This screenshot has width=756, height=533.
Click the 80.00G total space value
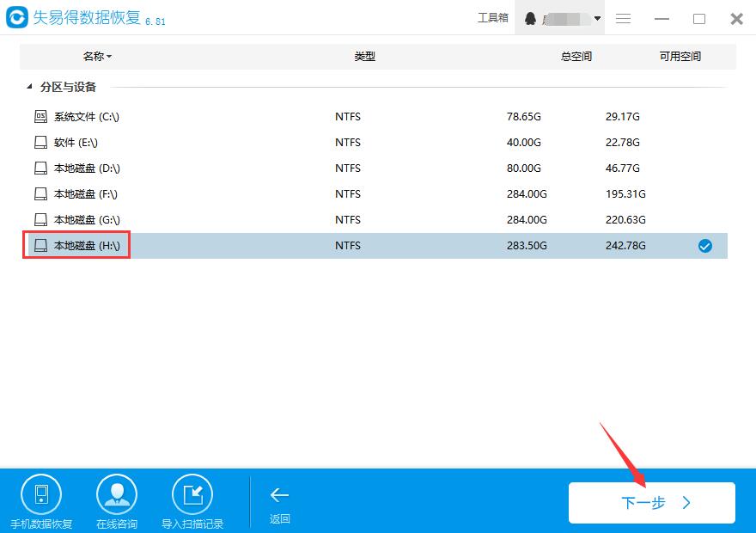click(523, 168)
